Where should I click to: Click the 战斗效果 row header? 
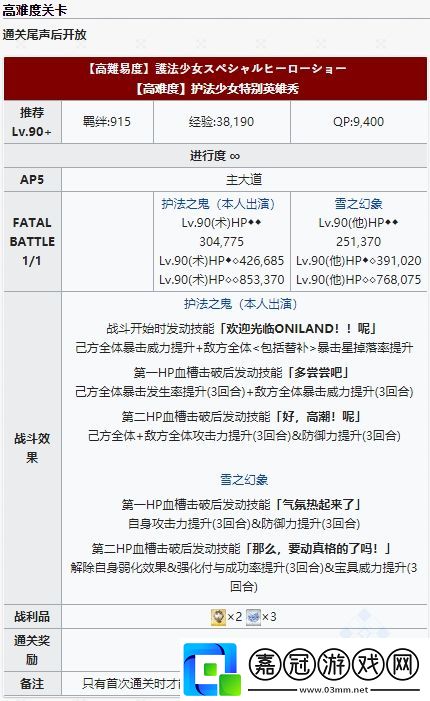coord(32,448)
